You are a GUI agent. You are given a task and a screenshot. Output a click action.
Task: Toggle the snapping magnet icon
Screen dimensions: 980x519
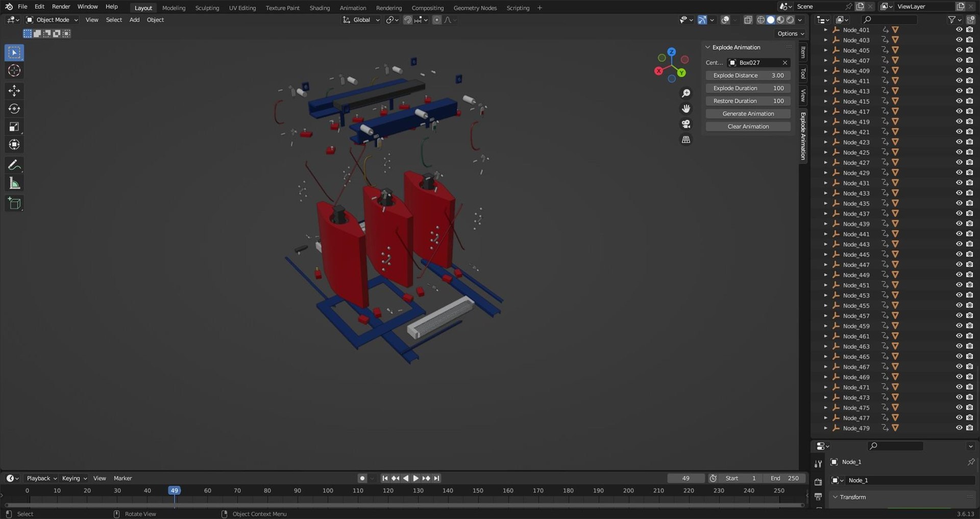(x=408, y=20)
